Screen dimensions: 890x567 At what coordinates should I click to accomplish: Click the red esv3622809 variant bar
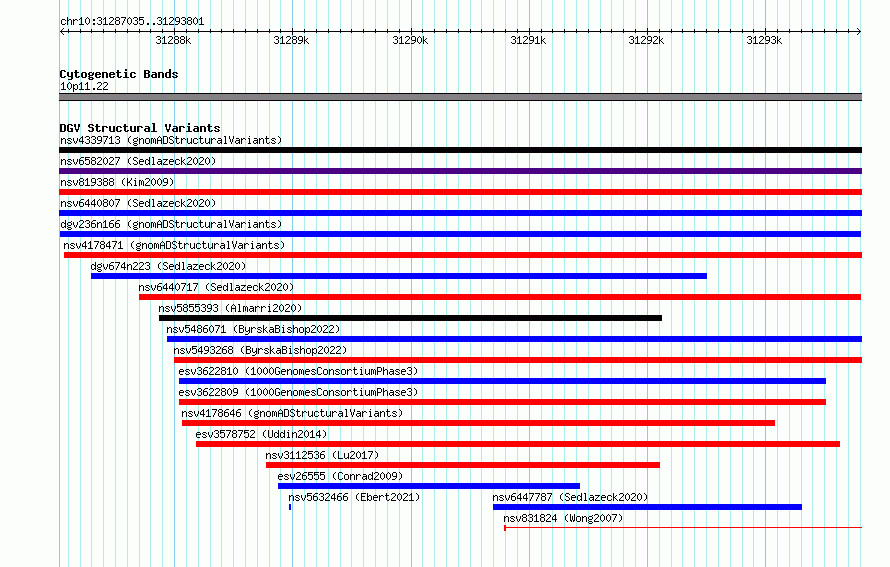(x=502, y=402)
